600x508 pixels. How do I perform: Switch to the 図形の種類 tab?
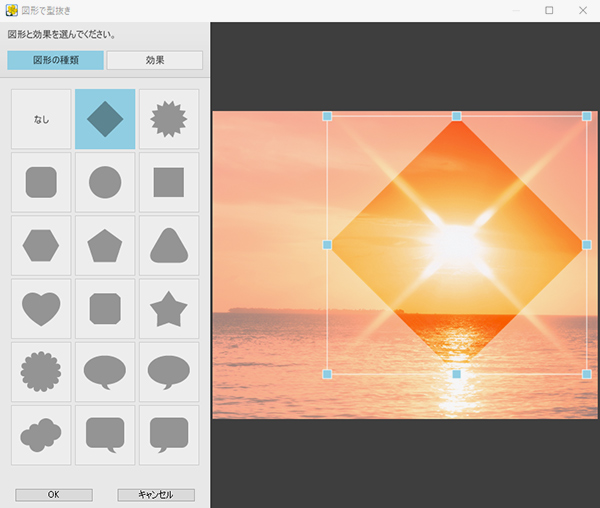[55, 60]
